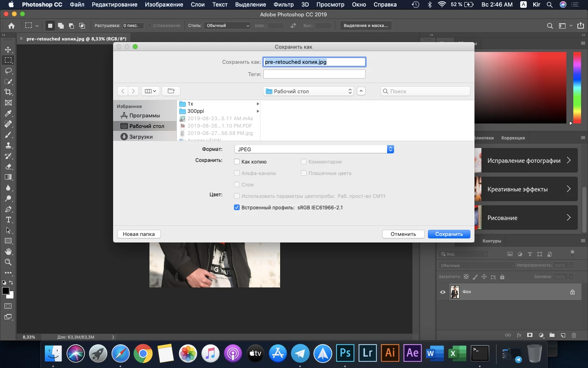588x368 pixels.
Task: Enable the 'Как копию' checkbox
Action: (237, 162)
